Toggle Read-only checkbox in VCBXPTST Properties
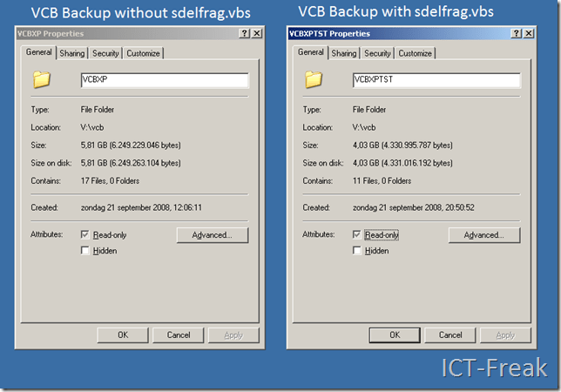 [357, 235]
